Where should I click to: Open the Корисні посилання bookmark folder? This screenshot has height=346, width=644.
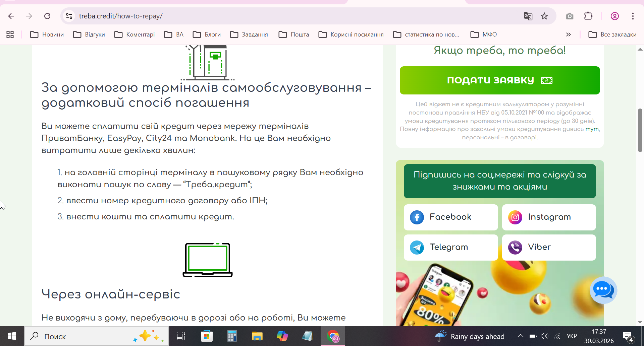(x=351, y=34)
